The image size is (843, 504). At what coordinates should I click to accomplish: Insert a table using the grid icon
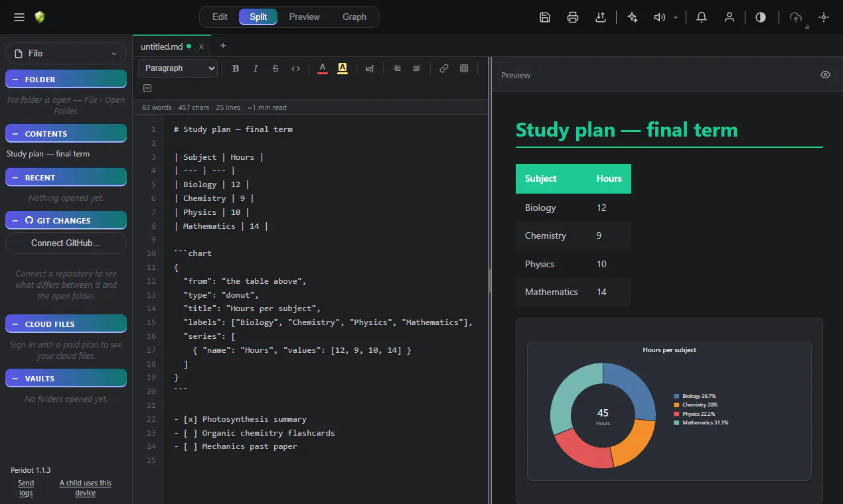pyautogui.click(x=464, y=68)
